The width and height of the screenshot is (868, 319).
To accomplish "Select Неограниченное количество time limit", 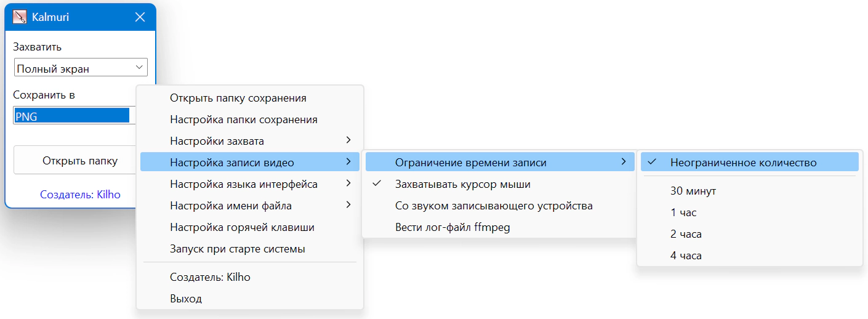I will (x=750, y=163).
